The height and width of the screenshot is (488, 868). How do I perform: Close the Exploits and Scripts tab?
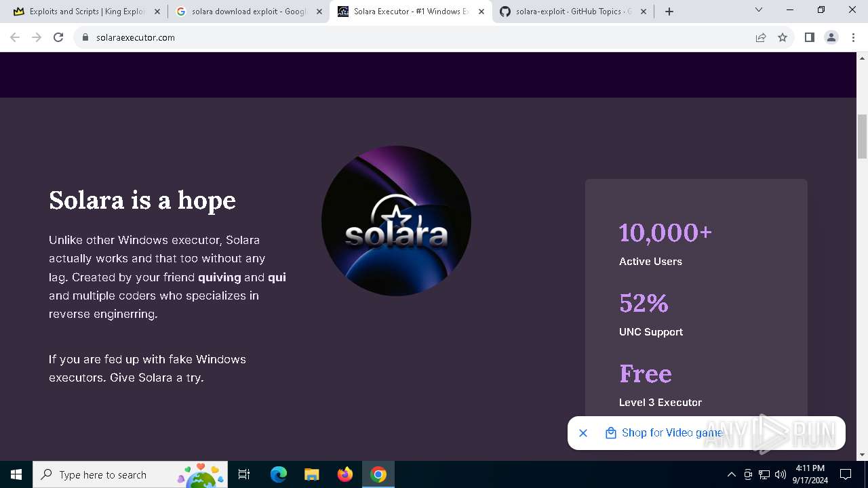click(x=157, y=12)
